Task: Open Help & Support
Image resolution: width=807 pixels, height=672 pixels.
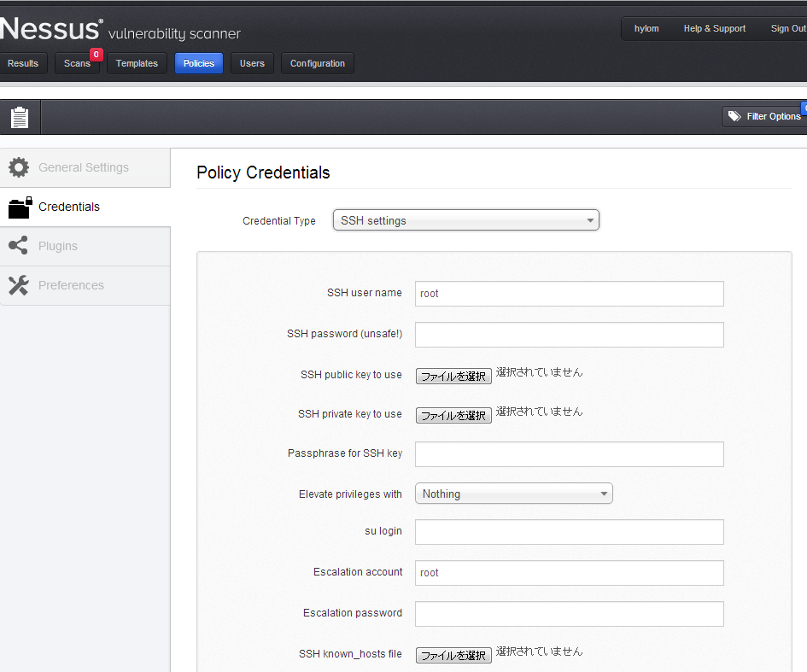Action: [x=715, y=28]
